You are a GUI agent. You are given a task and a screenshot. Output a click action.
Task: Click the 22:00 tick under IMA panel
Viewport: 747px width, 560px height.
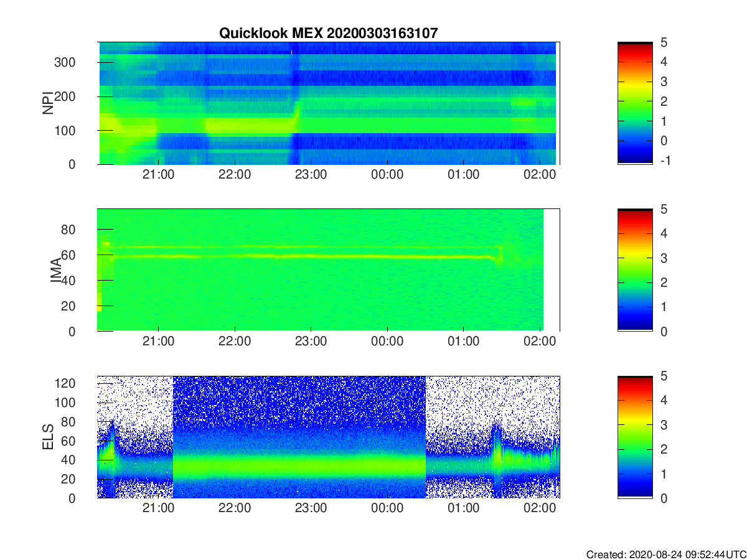click(x=235, y=342)
